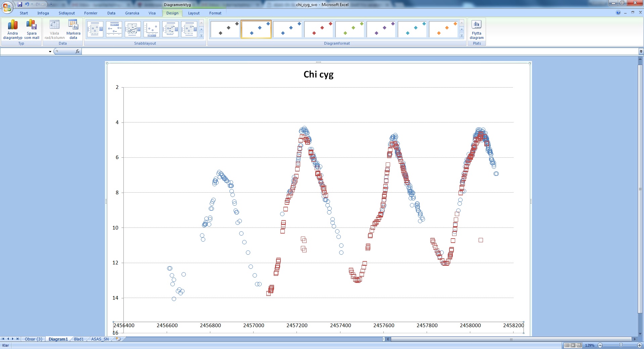
Task: Open the Excel help question mark
Action: [618, 13]
